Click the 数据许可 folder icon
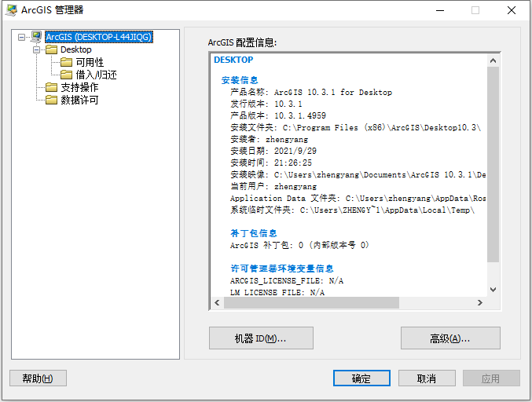Screen dimensions: 532x402 (x=51, y=100)
